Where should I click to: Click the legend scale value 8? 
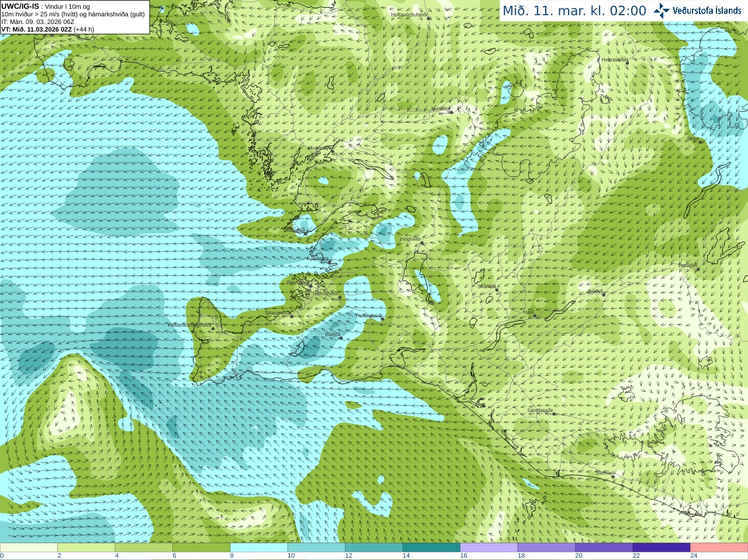(232, 556)
